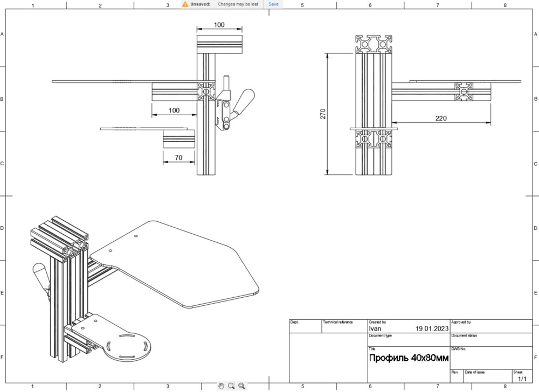The image size is (539, 392).
Task: Click the 'Technical reference' field label
Action: click(x=337, y=322)
